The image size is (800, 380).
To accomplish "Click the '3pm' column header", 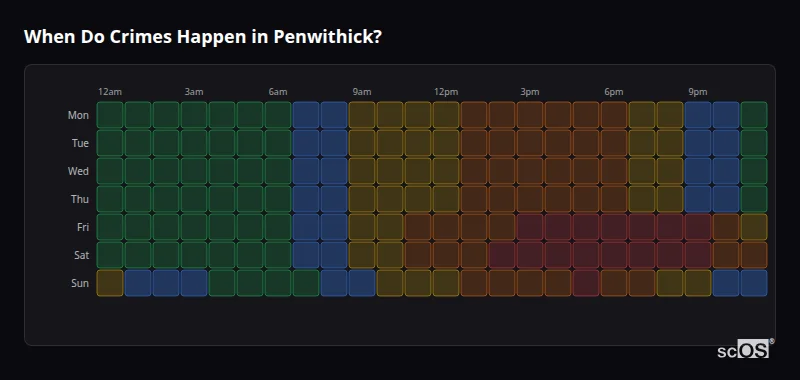I will (x=530, y=92).
